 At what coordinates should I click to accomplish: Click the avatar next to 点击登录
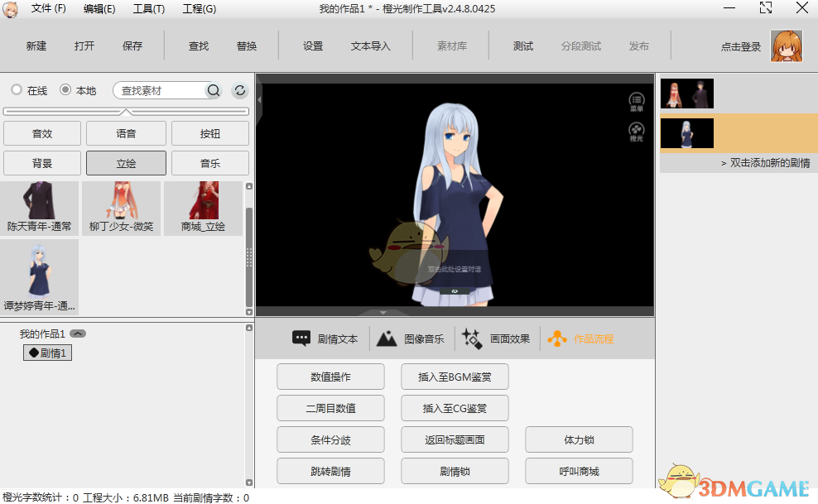(x=785, y=46)
